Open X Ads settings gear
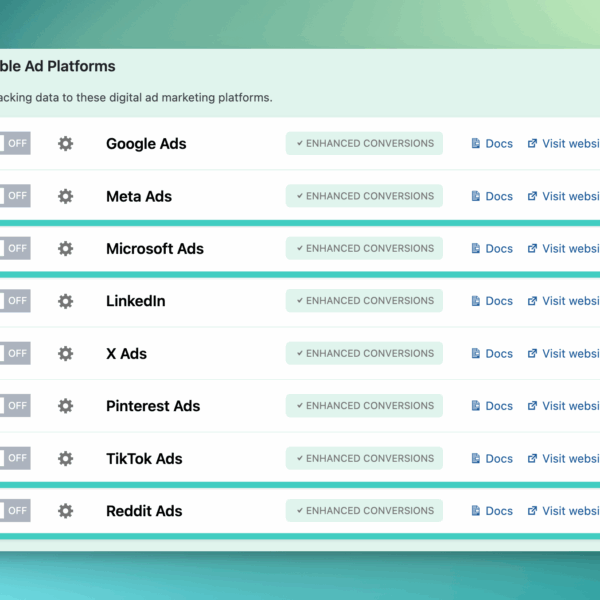600x600 pixels. click(x=65, y=354)
